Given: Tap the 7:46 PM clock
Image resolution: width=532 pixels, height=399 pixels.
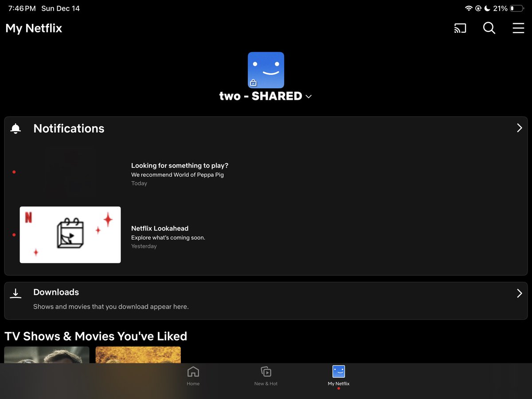Looking at the screenshot, I should click(22, 8).
